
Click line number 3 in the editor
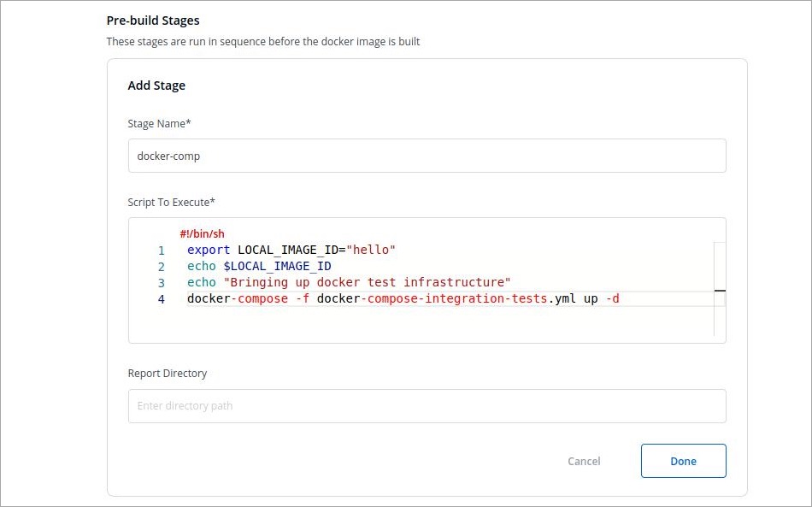click(x=161, y=282)
